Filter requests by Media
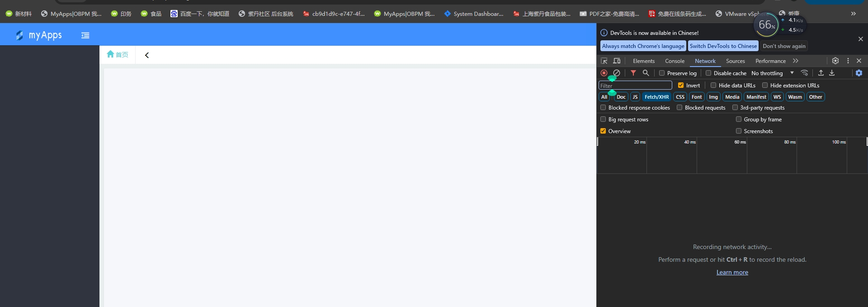The image size is (868, 307). [x=732, y=97]
